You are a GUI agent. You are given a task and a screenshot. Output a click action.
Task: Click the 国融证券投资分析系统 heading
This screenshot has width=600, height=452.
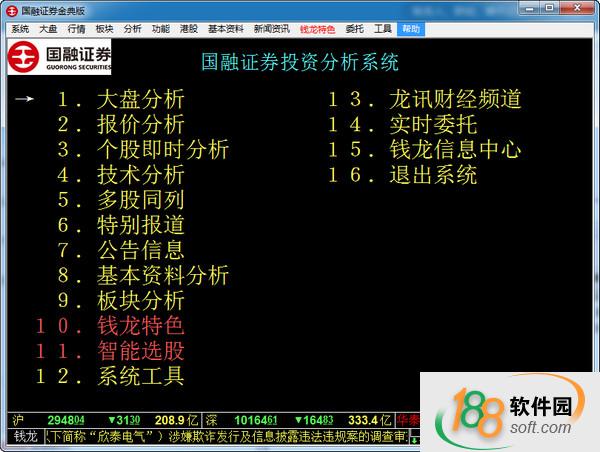[300, 62]
